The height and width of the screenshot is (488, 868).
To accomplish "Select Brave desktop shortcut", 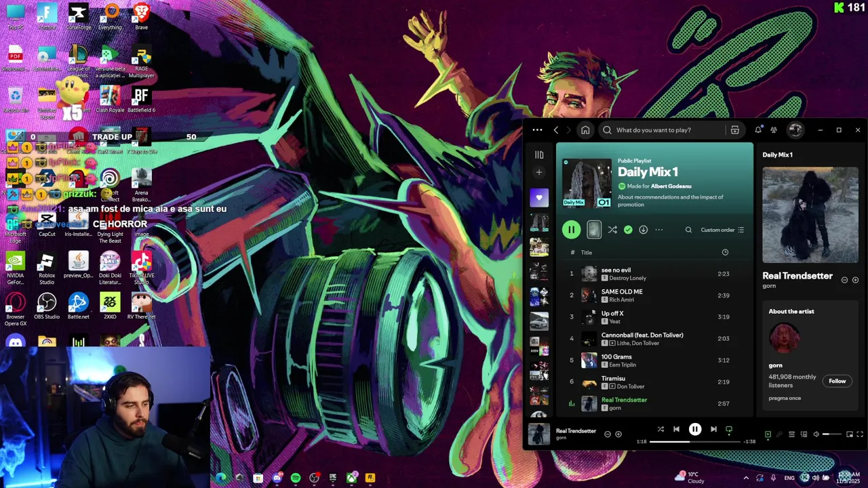I will pyautogui.click(x=141, y=18).
